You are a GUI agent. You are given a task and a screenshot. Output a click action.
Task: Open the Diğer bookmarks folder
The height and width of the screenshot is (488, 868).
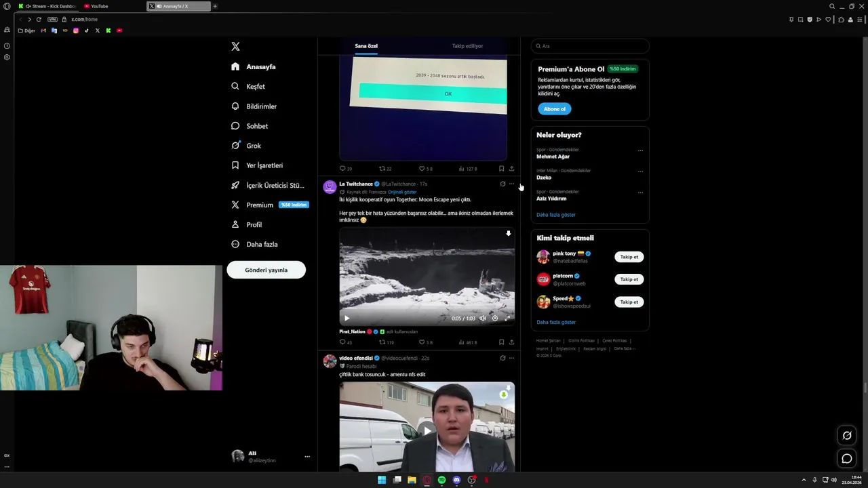click(x=26, y=30)
